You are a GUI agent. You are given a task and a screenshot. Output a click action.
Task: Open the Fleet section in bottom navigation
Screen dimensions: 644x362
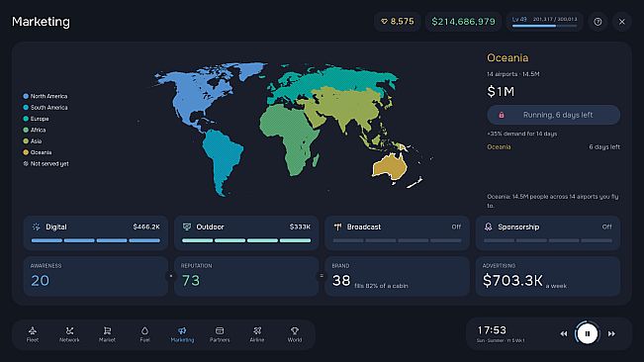[33, 334]
